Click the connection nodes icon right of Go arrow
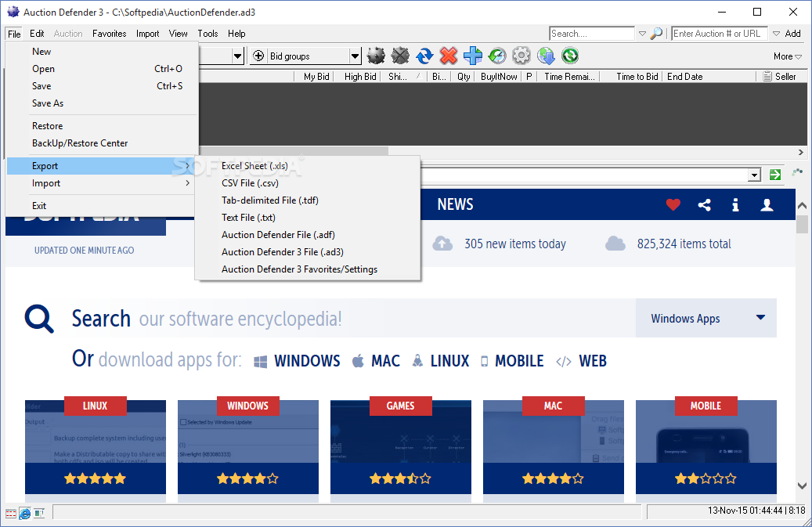The image size is (812, 527). (797, 171)
